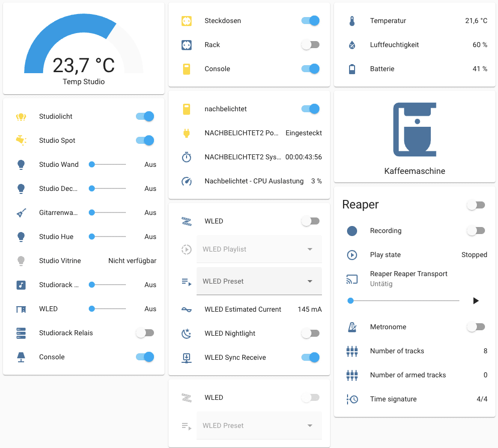The height and width of the screenshot is (448, 498).
Task: Click the Kaffeemaschine coffee maker icon
Action: pyautogui.click(x=414, y=130)
